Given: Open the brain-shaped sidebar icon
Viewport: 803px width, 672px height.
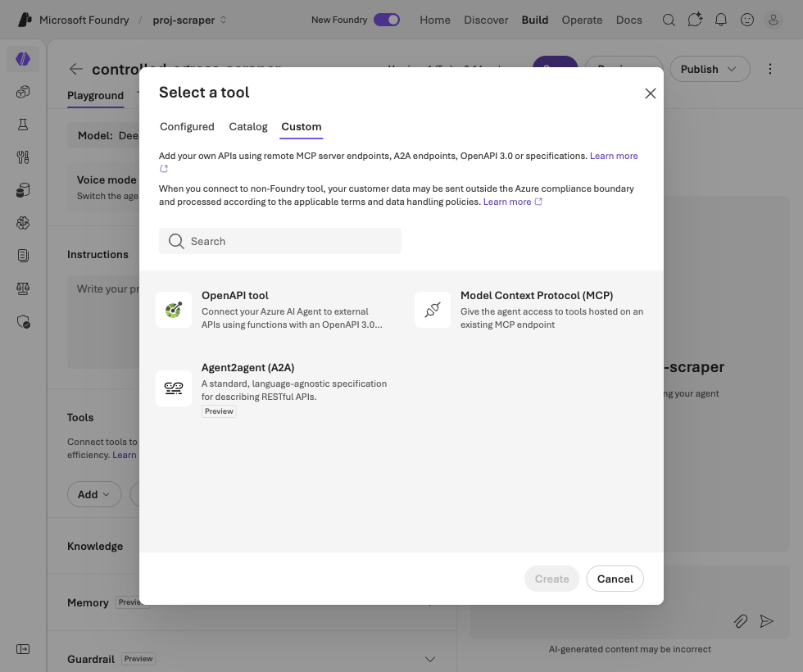Looking at the screenshot, I should (23, 223).
